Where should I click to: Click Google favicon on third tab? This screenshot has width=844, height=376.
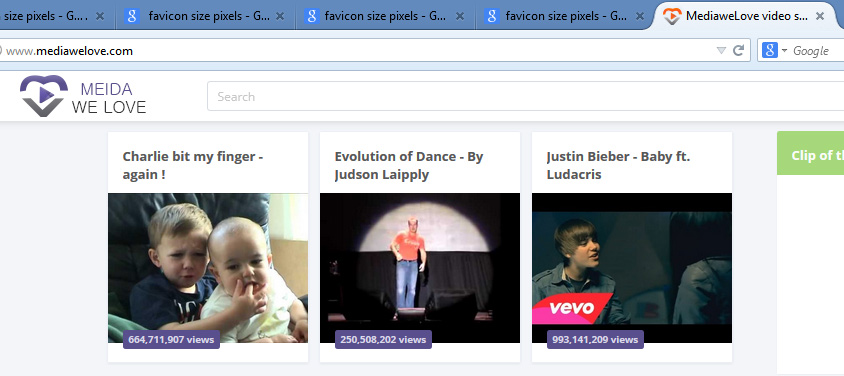point(312,16)
